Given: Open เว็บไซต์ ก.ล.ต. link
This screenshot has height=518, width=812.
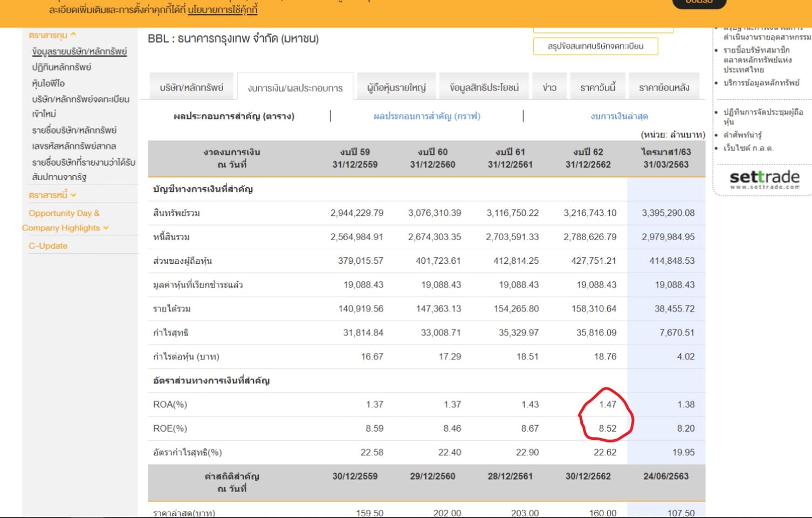Looking at the screenshot, I should click(748, 148).
